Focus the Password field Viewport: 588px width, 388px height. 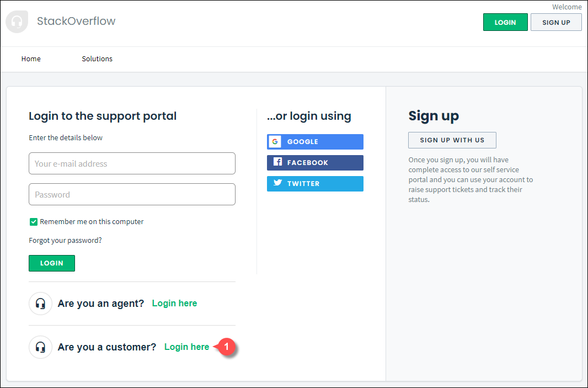click(x=132, y=194)
